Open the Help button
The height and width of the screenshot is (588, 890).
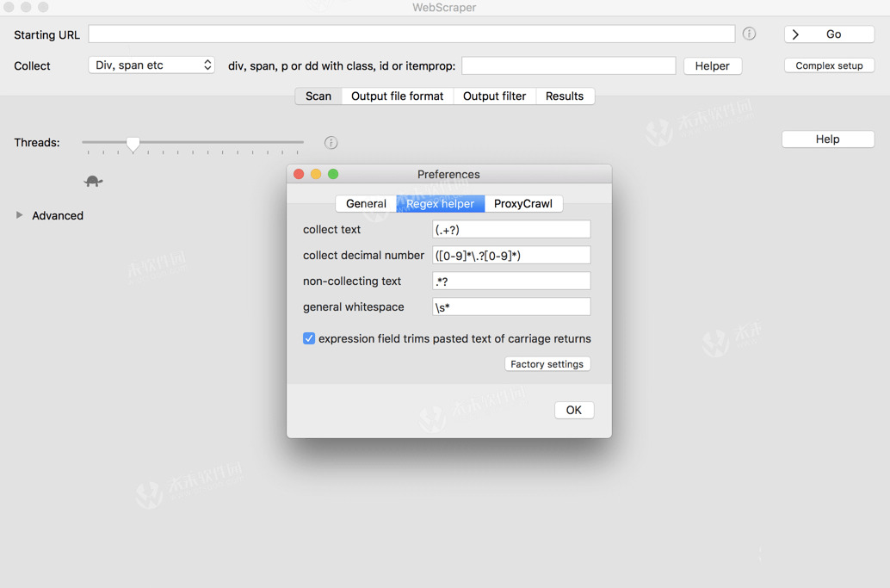pyautogui.click(x=827, y=139)
